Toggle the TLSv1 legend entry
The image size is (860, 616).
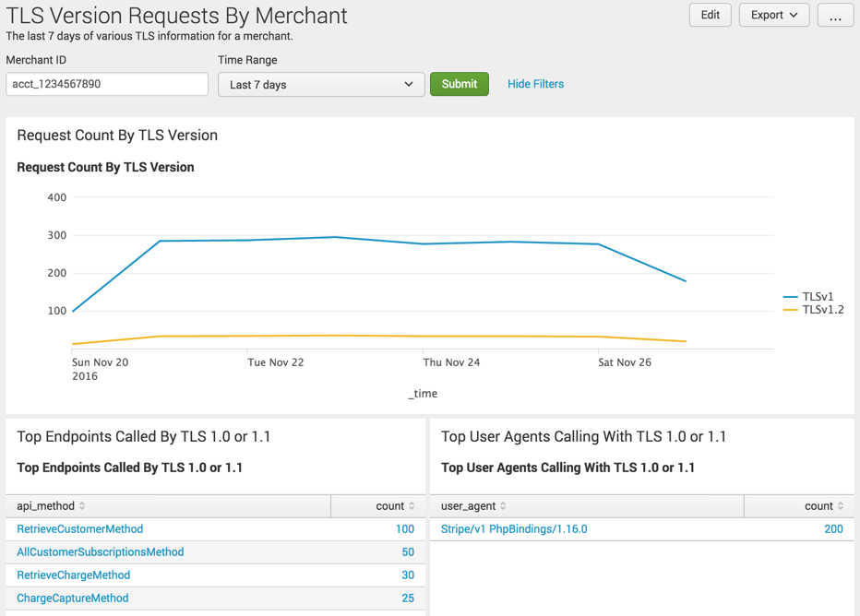(x=809, y=297)
